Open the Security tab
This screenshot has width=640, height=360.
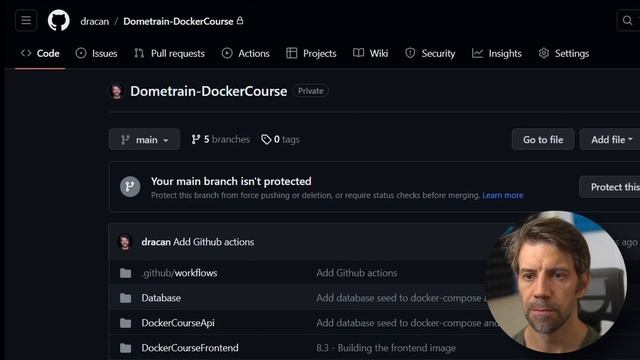coord(430,53)
